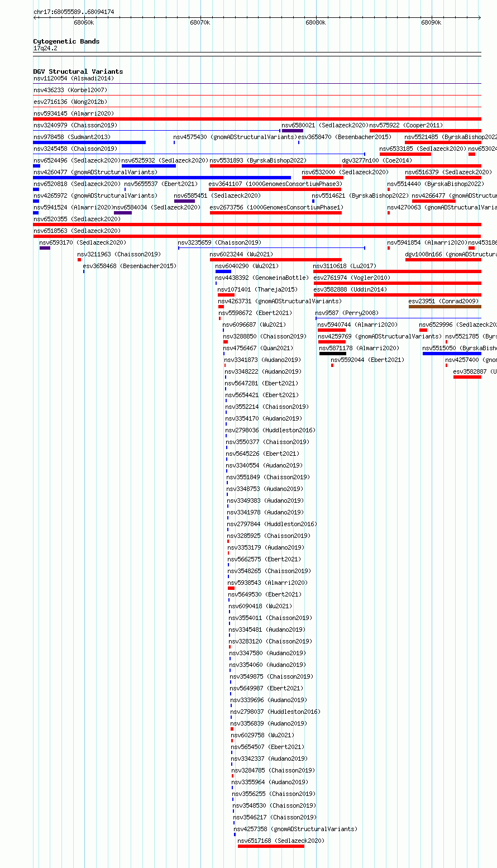Click the purple bar under nsv6584034
497x868 pixels.
point(123,213)
